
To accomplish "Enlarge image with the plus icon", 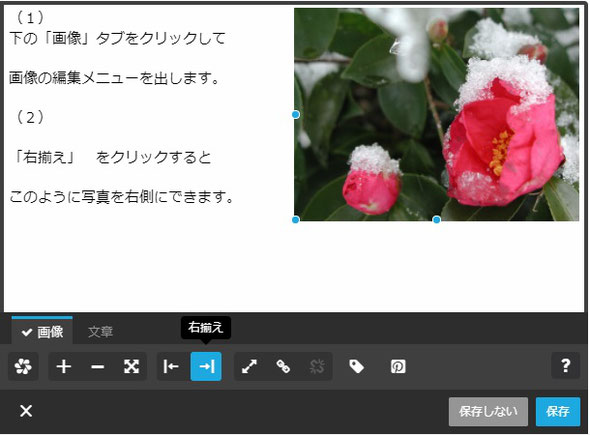I will [x=64, y=366].
